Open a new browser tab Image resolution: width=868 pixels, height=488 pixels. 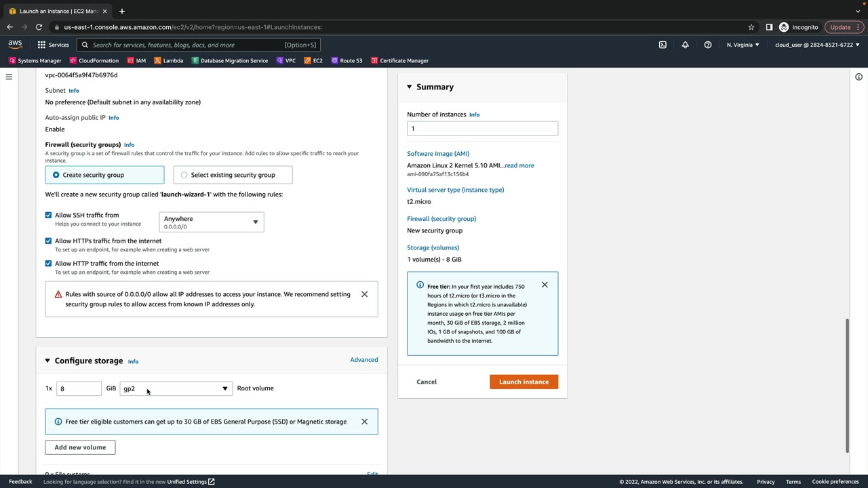pyautogui.click(x=122, y=11)
